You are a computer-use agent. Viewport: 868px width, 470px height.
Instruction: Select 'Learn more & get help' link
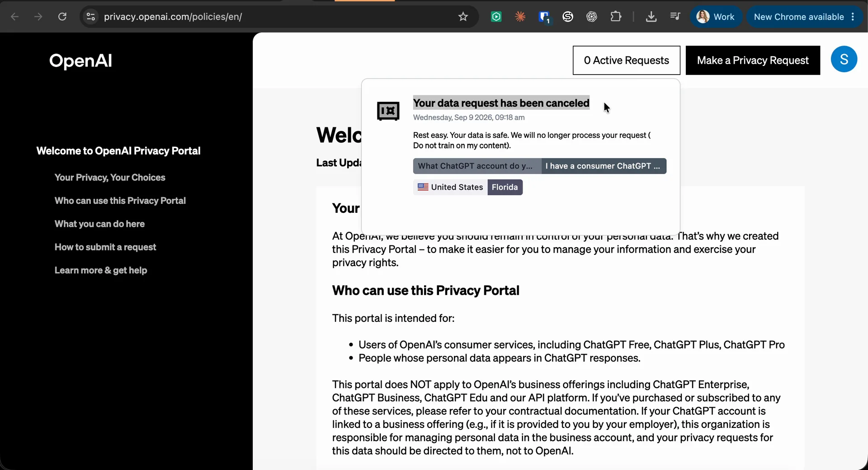tap(101, 270)
